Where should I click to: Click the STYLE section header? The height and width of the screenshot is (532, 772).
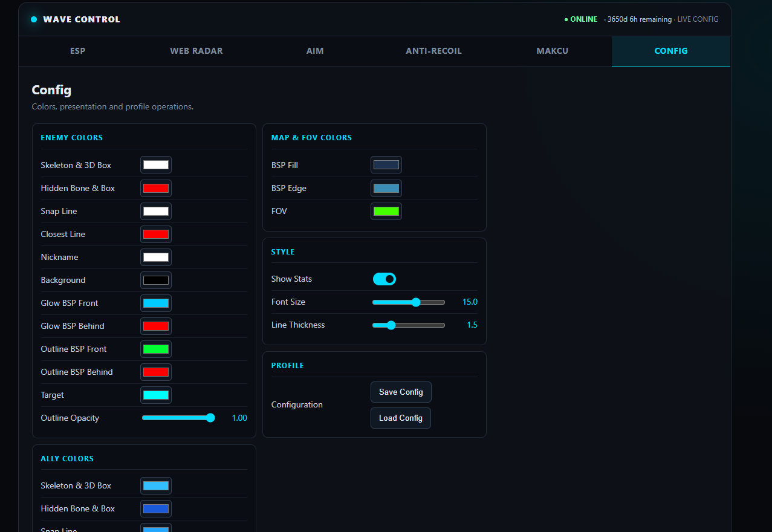(x=283, y=252)
